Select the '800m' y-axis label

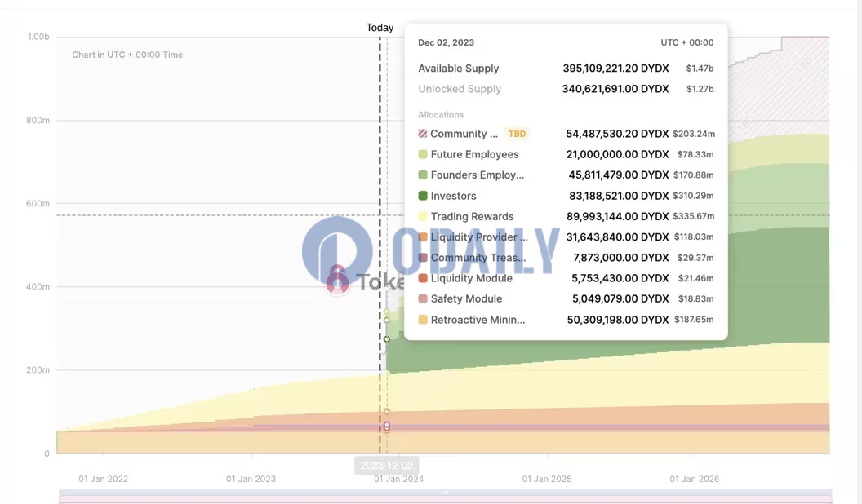(38, 120)
